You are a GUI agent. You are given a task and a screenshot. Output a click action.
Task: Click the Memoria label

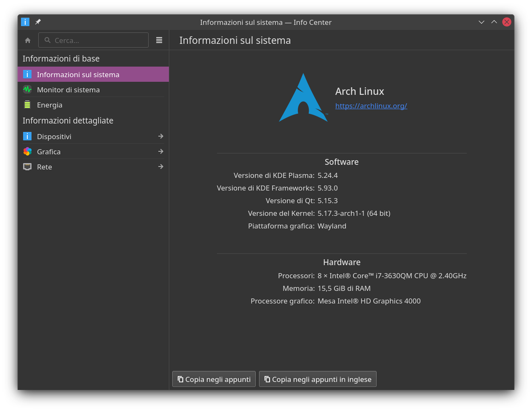pos(298,289)
